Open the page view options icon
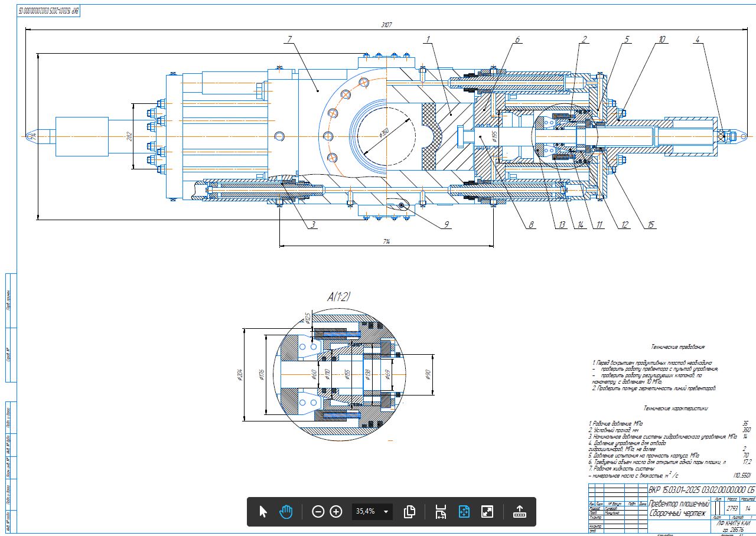The width and height of the screenshot is (756, 536). click(409, 511)
